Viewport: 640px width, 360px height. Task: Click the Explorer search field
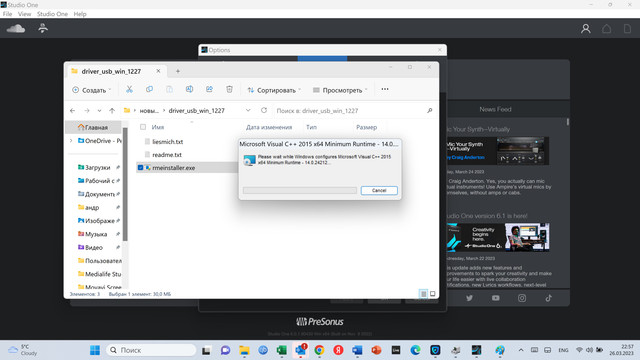[350, 111]
